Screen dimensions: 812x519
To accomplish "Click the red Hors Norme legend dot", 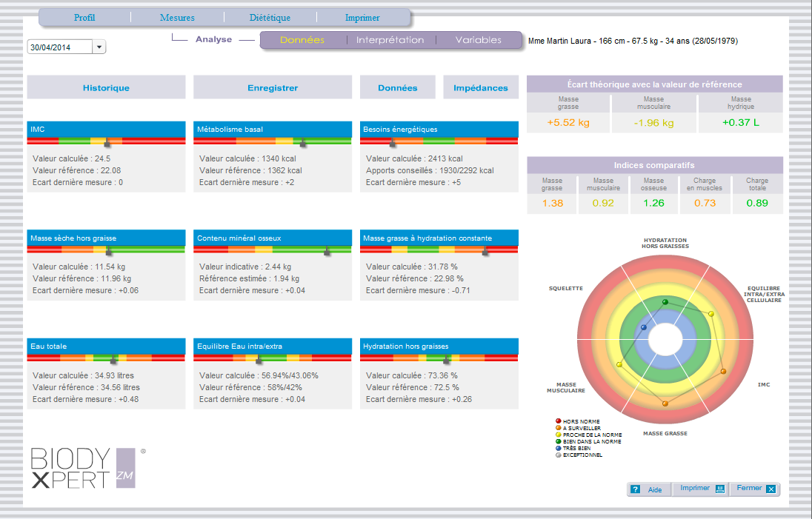I will click(557, 421).
